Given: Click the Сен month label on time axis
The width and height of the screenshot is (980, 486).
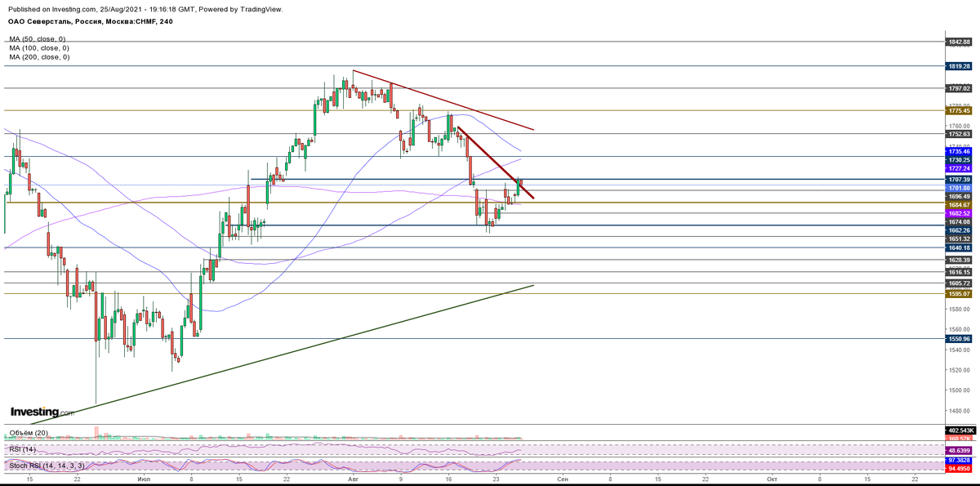Looking at the screenshot, I should (562, 479).
